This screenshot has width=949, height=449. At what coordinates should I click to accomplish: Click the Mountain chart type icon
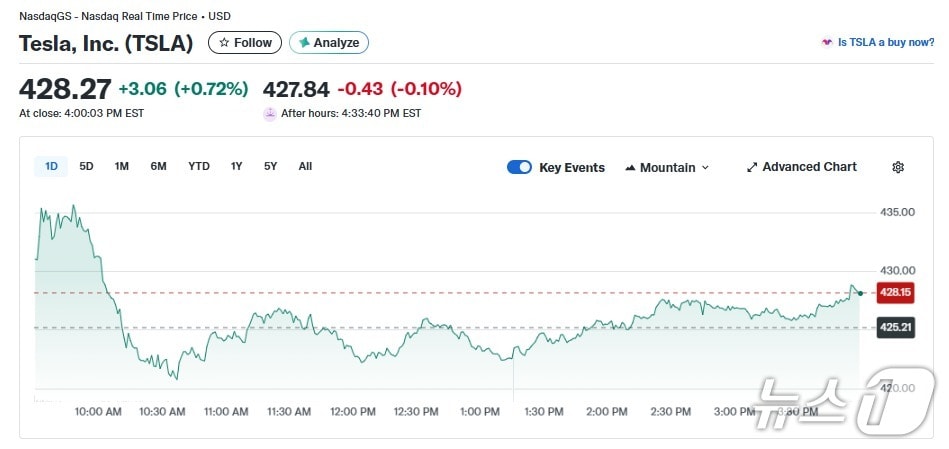coord(630,168)
